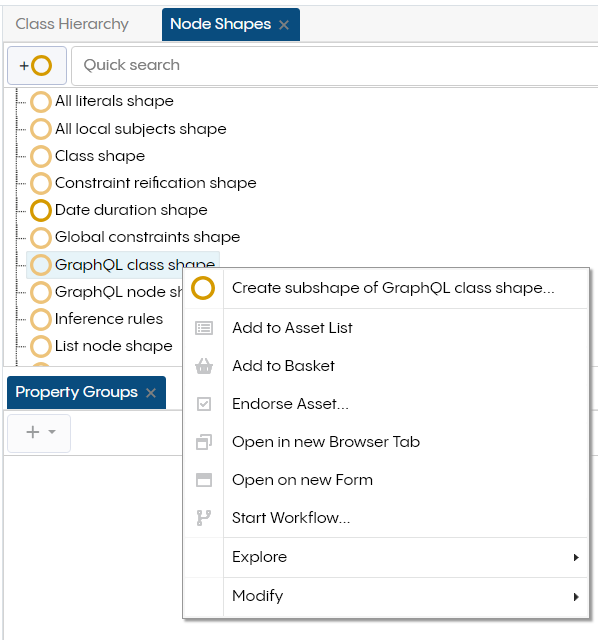Image resolution: width=598 pixels, height=640 pixels.
Task: Select Date duration shape
Action: (x=131, y=210)
